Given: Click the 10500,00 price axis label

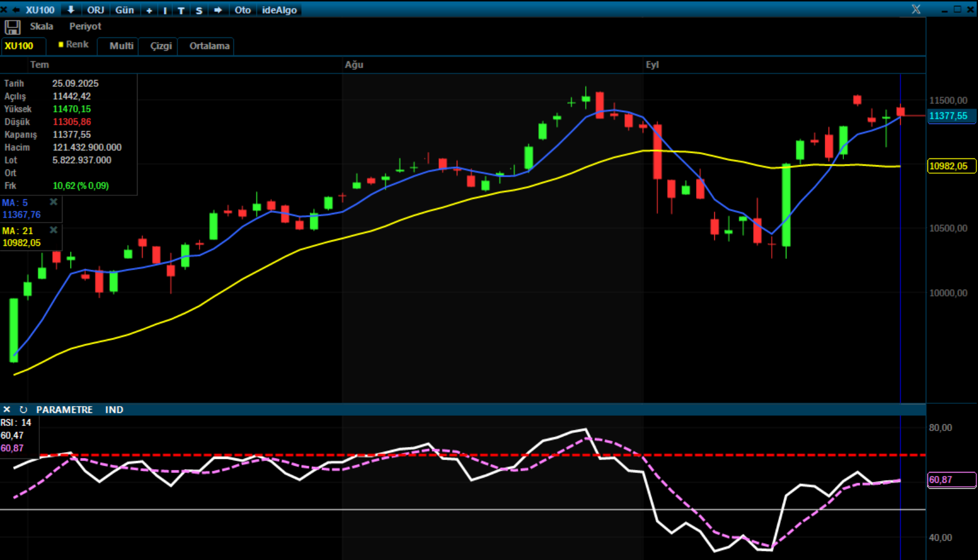Looking at the screenshot, I should (x=948, y=228).
